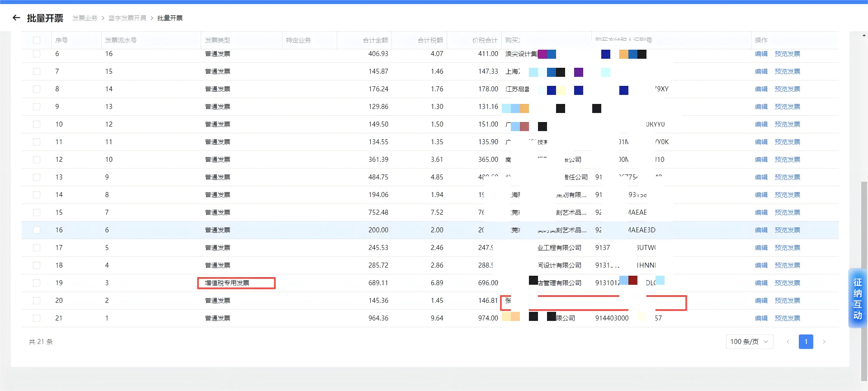Screen dimensions: 868x391
Task: Open the 100 条/页 page size dropdown
Action: (749, 342)
